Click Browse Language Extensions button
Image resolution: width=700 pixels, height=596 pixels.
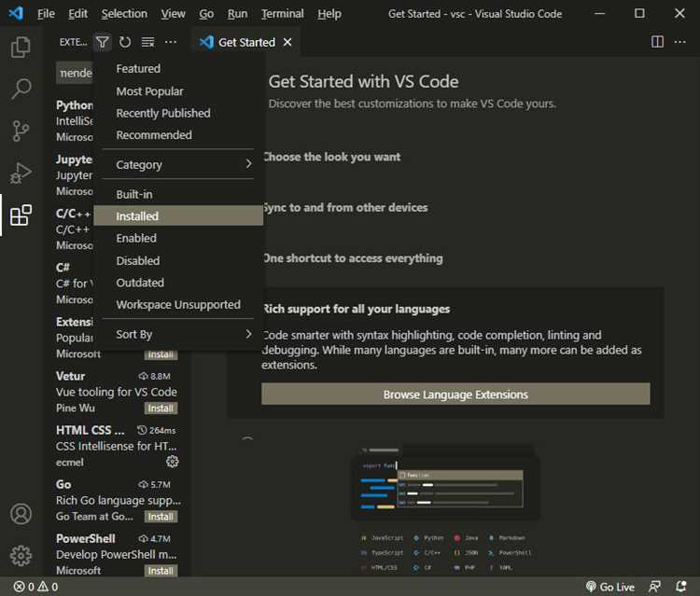click(455, 395)
